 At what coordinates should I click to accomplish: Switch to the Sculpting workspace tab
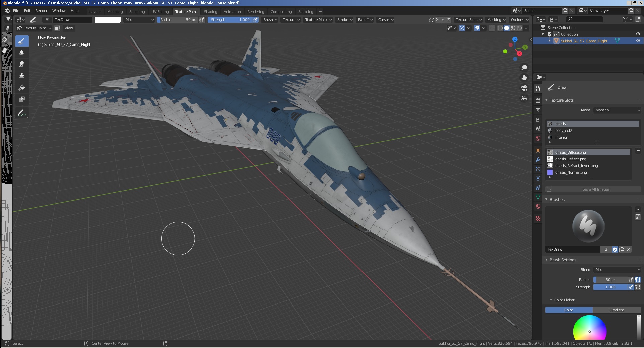tap(137, 11)
